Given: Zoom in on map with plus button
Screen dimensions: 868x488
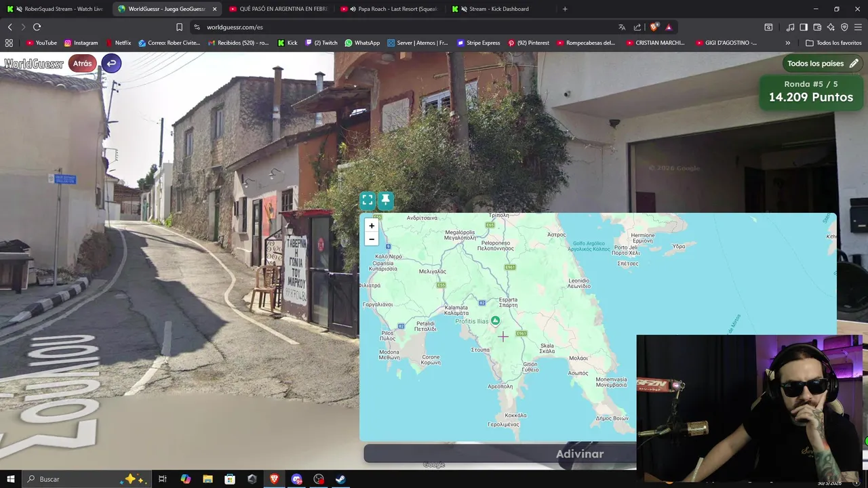Looking at the screenshot, I should pyautogui.click(x=372, y=226).
